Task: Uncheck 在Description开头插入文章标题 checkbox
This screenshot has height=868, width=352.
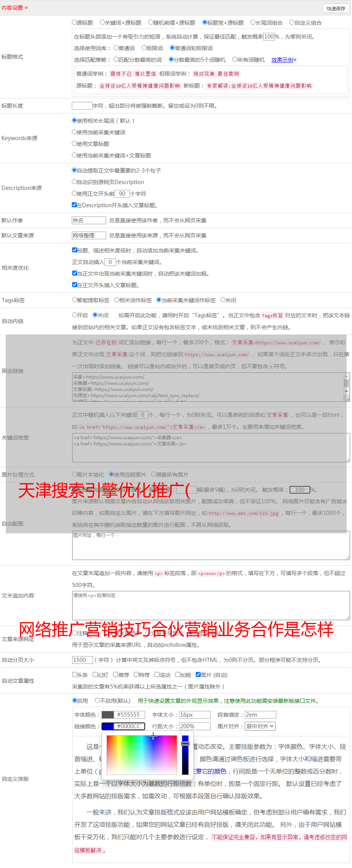Action: click(x=74, y=205)
